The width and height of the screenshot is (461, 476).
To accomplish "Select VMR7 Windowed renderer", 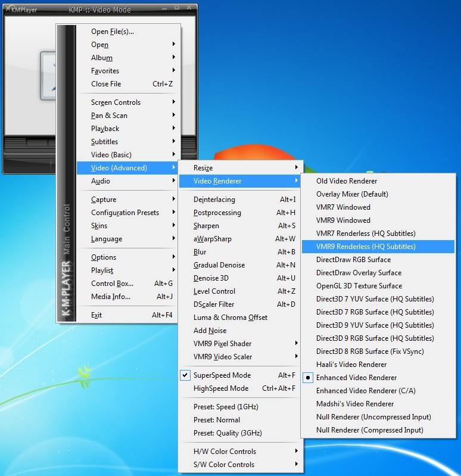I will coord(378,207).
